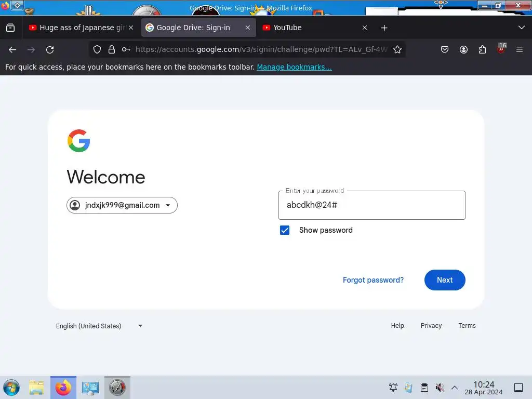Open saved logins key icon

(x=126, y=49)
